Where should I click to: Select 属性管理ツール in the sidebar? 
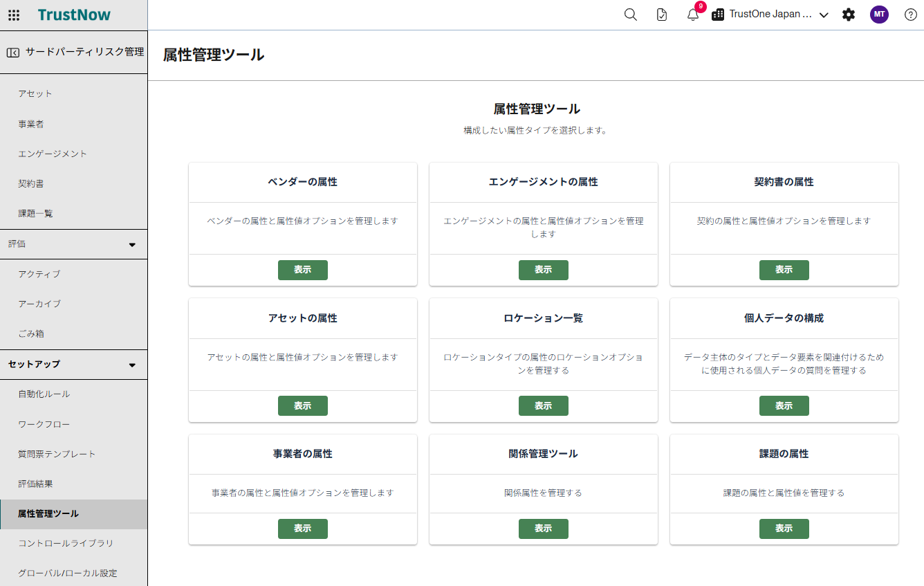[x=73, y=514]
